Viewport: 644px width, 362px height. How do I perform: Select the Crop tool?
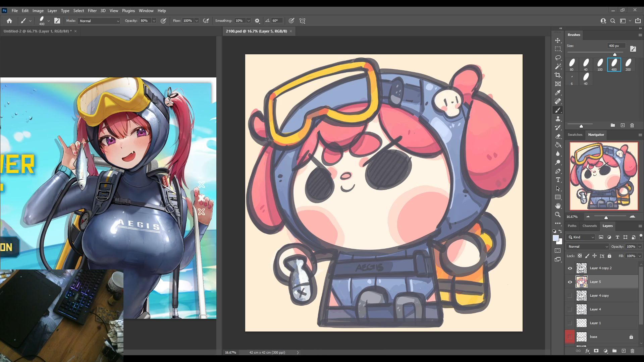[x=558, y=75]
